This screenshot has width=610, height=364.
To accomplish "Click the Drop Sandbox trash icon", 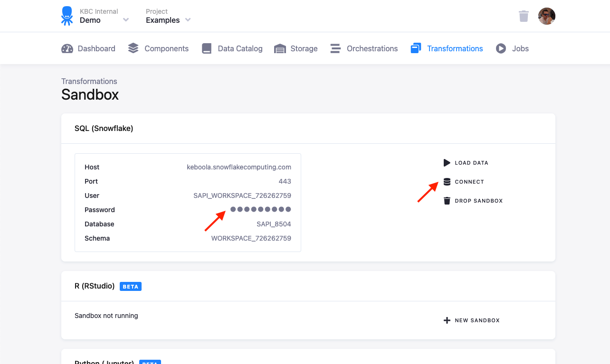I will [447, 201].
